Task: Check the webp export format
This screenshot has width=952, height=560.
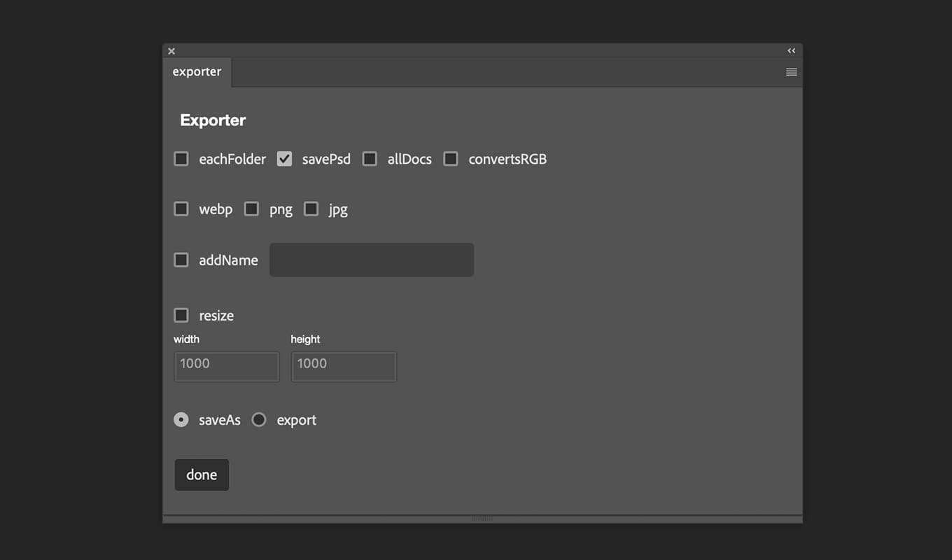Action: (x=181, y=209)
